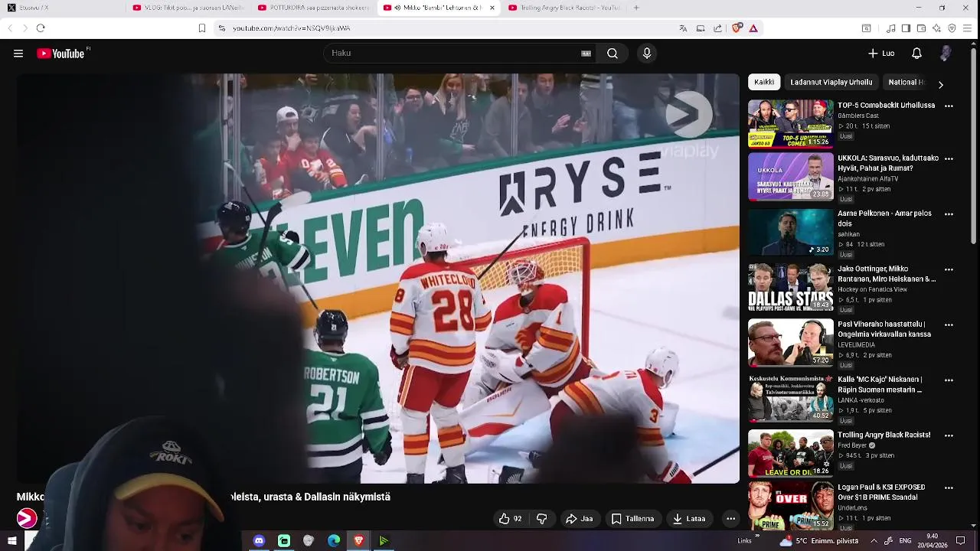
Task: Go to the YouTube home logo
Action: pos(60,54)
